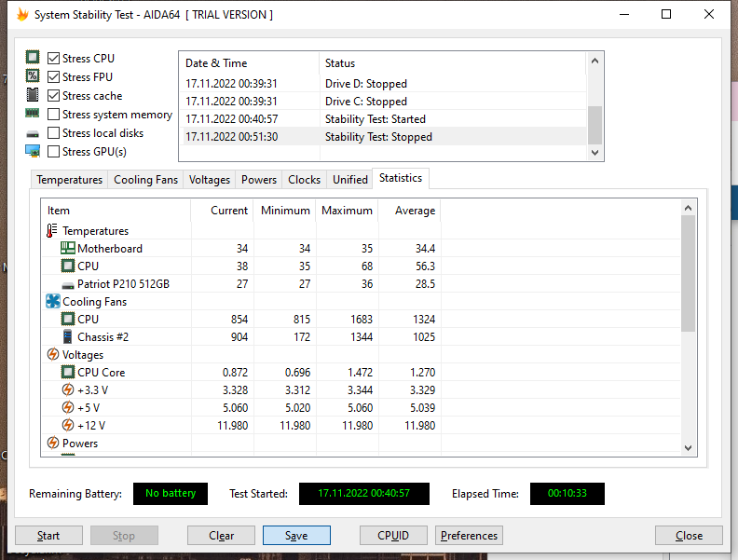Click the lightning icon for Voltages group
The image size is (738, 560).
pyautogui.click(x=53, y=354)
